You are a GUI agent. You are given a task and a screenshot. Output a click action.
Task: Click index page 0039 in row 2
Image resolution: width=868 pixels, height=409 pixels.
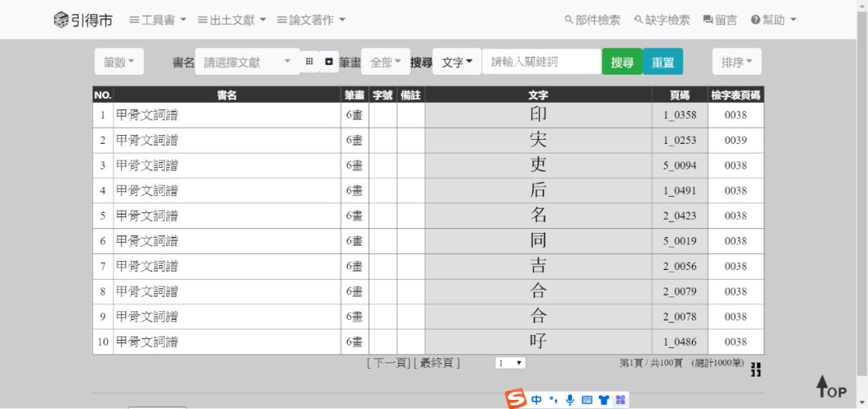pos(735,141)
